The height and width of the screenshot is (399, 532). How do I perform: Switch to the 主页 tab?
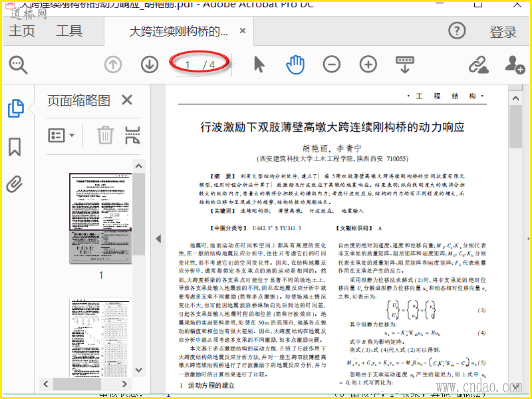pyautogui.click(x=22, y=31)
